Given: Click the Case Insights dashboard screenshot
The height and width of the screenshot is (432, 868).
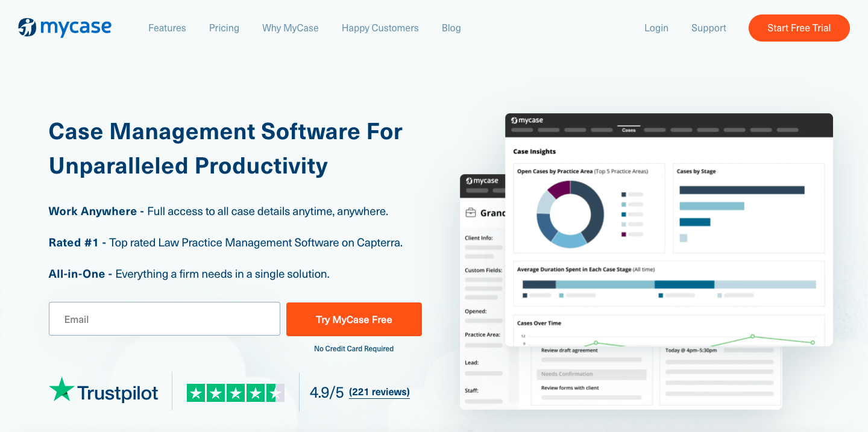Looking at the screenshot, I should pos(669,230).
